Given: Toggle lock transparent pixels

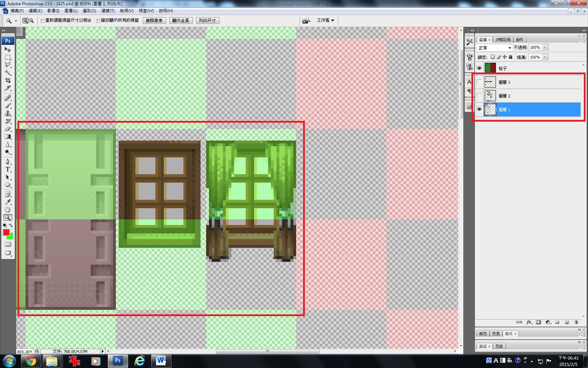Looking at the screenshot, I should coord(492,57).
